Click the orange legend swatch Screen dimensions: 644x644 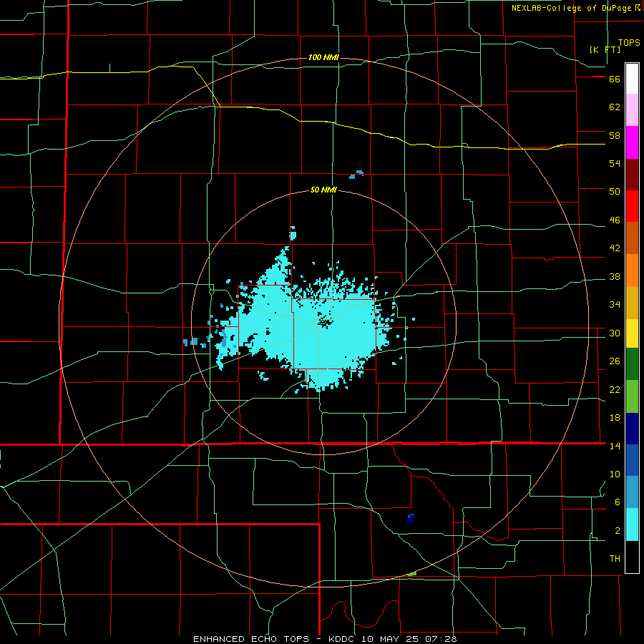coord(632,270)
